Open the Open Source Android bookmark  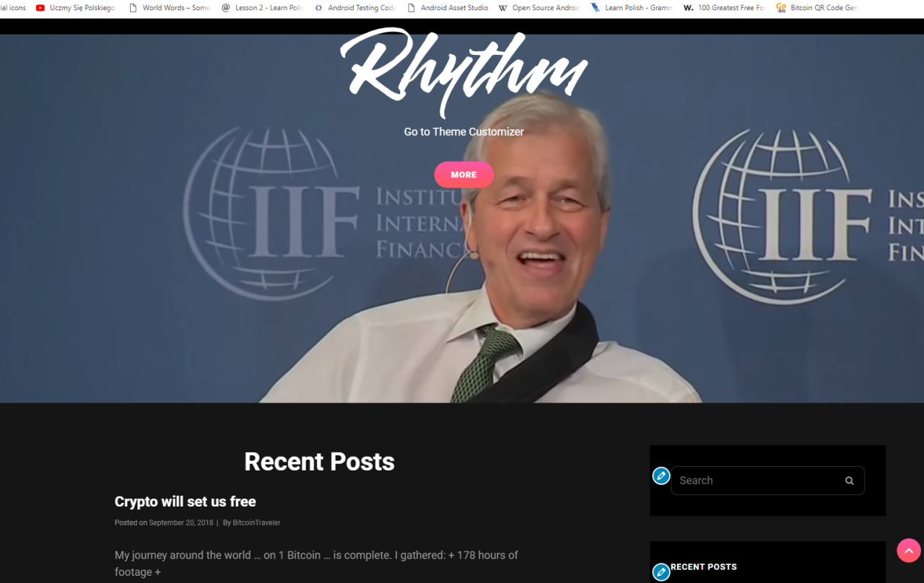(540, 8)
